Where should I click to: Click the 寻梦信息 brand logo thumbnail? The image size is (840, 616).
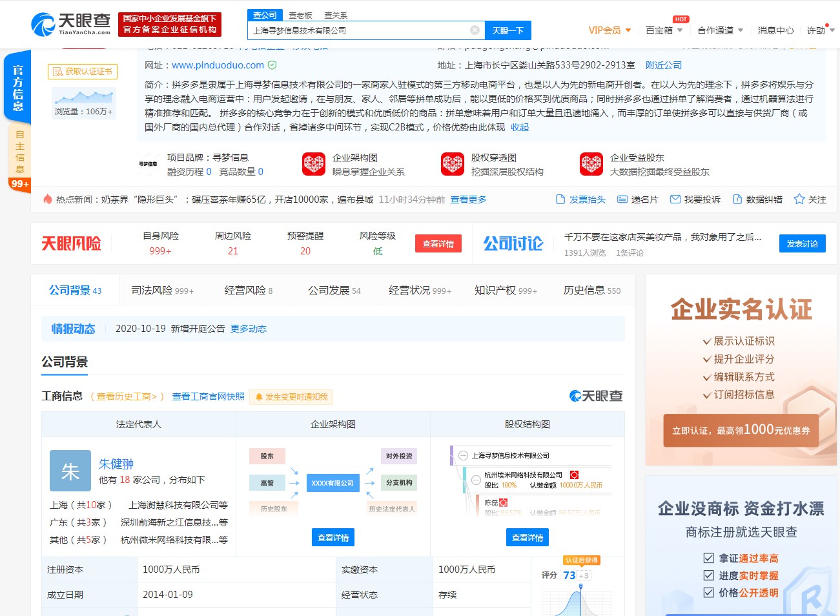coord(148,164)
